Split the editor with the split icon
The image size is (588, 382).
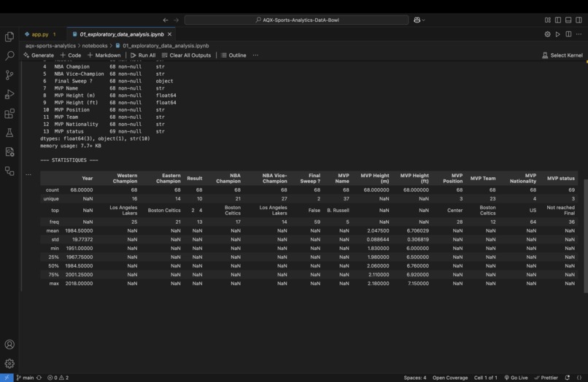point(568,34)
